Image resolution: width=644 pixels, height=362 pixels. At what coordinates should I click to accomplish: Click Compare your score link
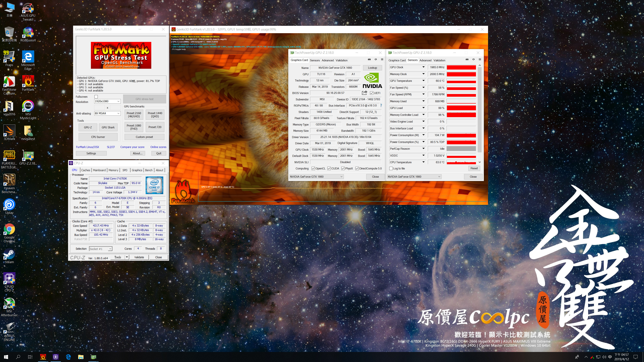[132, 147]
